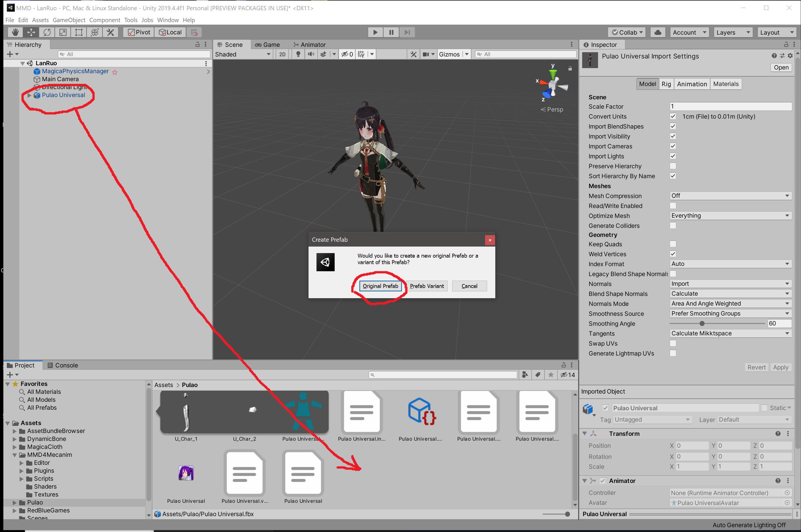The image size is (801, 532).
Task: Click the cloud services icon
Action: click(657, 32)
